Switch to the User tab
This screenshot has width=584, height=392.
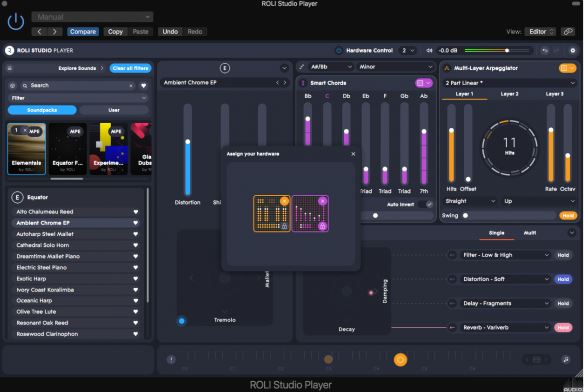[114, 110]
